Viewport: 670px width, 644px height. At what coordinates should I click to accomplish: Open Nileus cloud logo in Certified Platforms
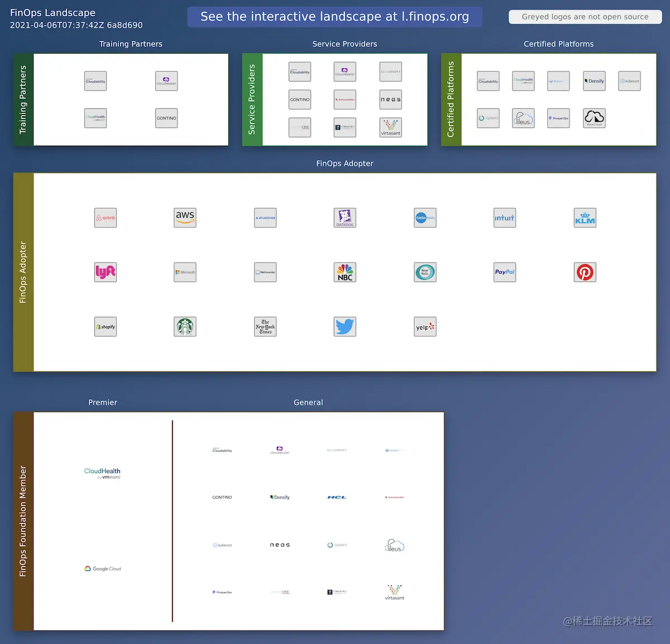pos(524,118)
